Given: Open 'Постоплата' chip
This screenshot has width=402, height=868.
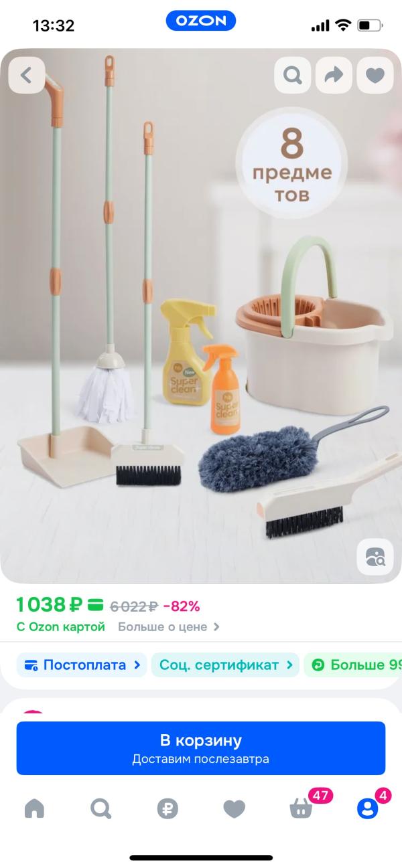Looking at the screenshot, I should [82, 665].
